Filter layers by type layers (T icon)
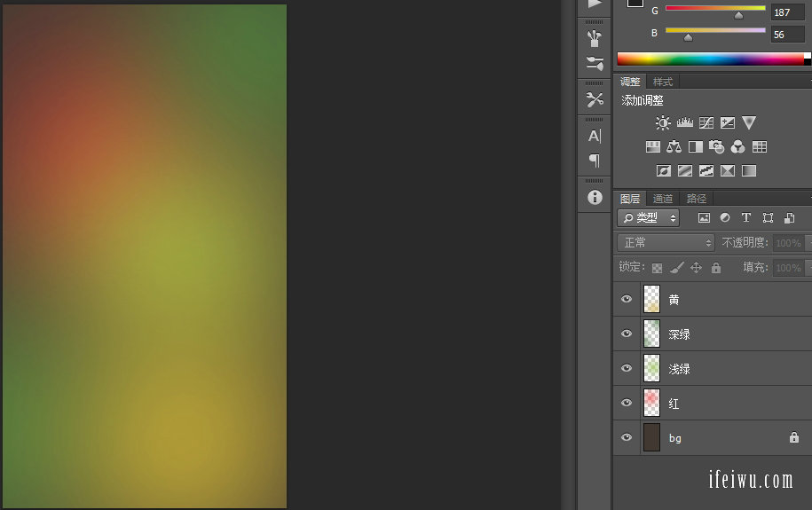The height and width of the screenshot is (510, 812). pos(746,217)
